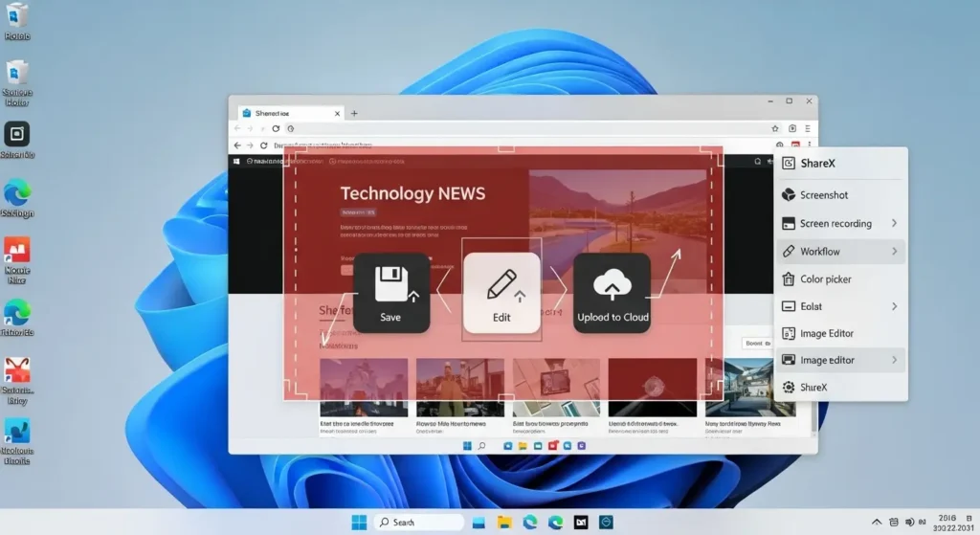Click the bookmark star in browser address bar
The height and width of the screenshot is (535, 980).
(x=775, y=128)
